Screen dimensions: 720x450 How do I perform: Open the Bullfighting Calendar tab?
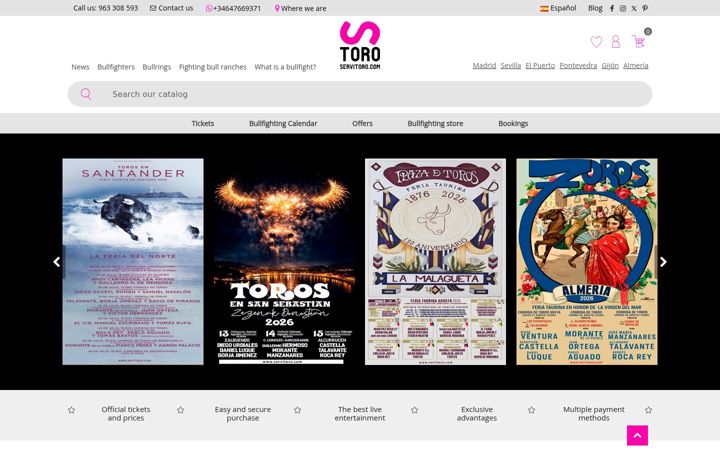(283, 124)
